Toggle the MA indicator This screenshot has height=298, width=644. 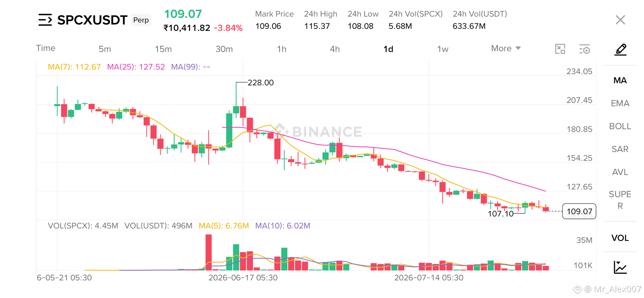(620, 80)
